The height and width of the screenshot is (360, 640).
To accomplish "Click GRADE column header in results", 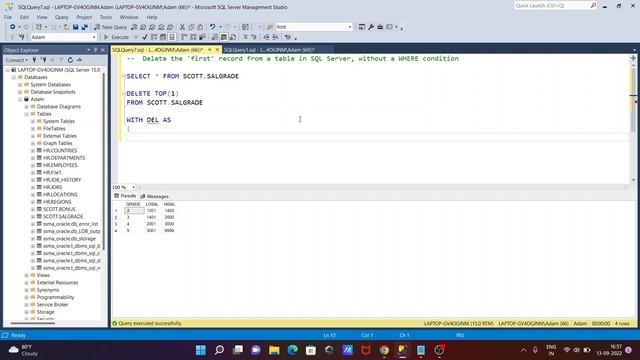I will (x=133, y=204).
